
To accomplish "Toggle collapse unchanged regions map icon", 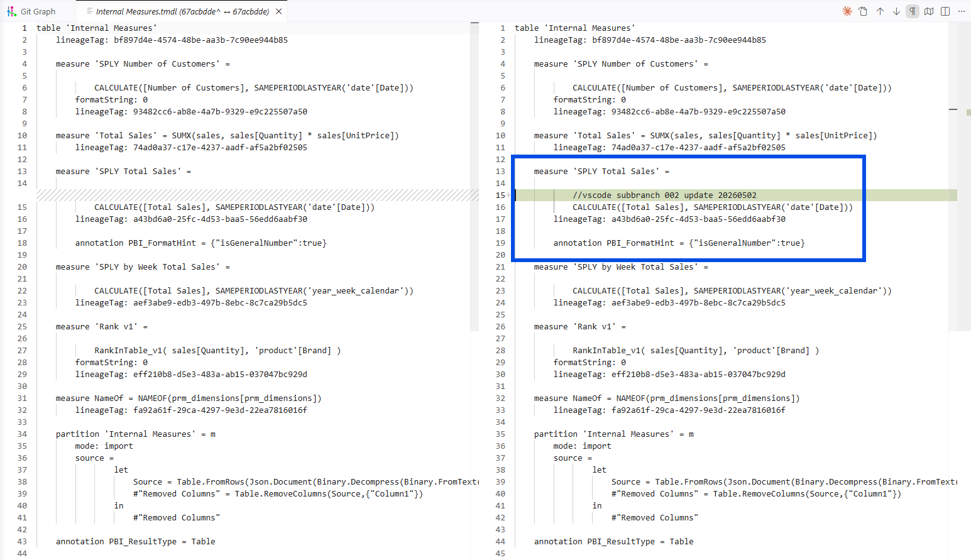I will pos(929,11).
